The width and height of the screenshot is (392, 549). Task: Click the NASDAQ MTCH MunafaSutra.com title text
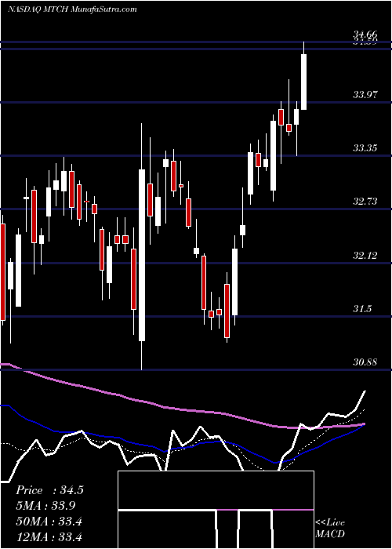(72, 9)
